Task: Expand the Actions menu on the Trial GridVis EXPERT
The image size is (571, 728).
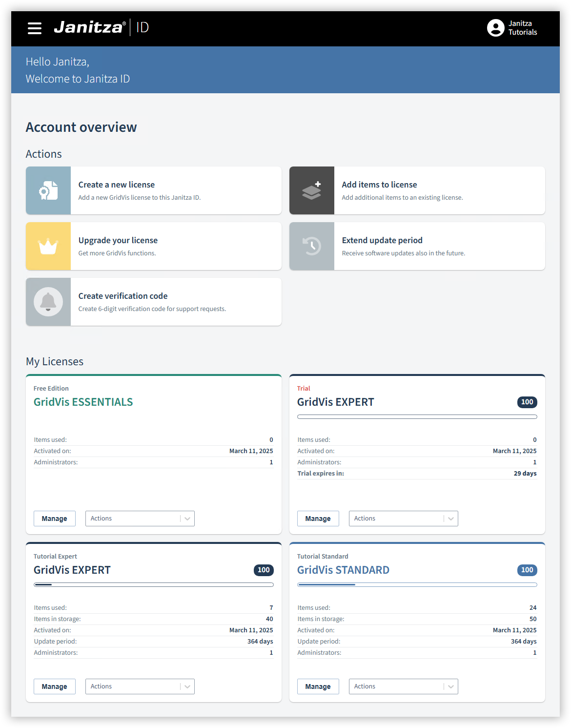Action: tap(403, 518)
